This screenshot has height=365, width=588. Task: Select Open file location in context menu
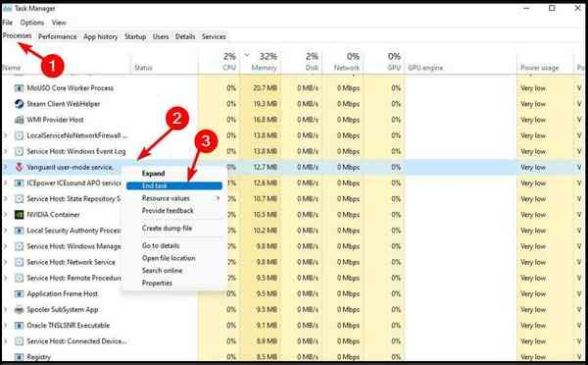[169, 258]
